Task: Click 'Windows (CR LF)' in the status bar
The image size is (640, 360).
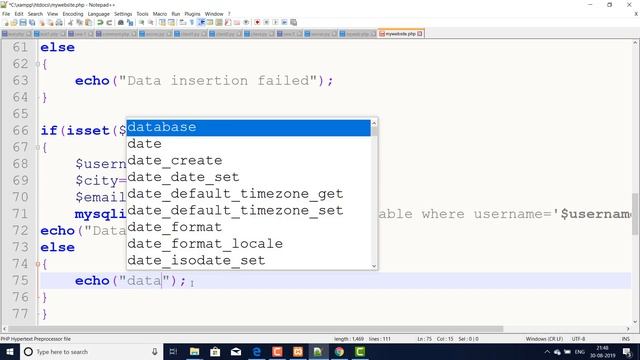Action: (544, 339)
